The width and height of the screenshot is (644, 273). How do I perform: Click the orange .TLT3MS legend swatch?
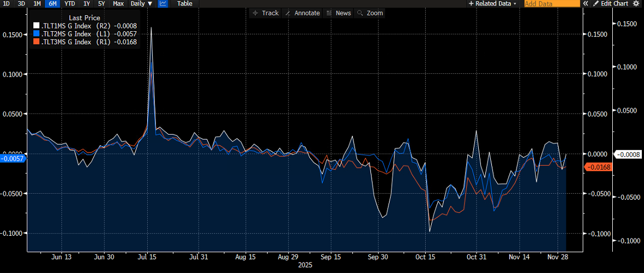pos(37,42)
